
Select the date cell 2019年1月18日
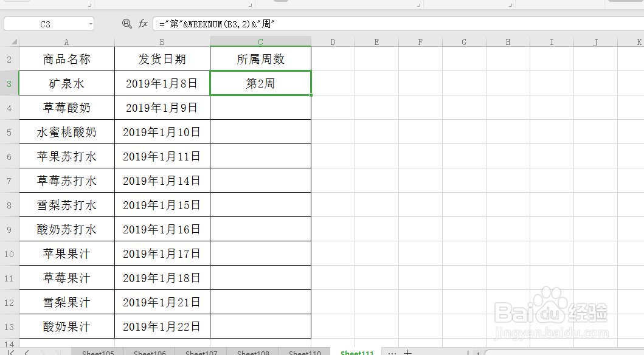click(162, 278)
